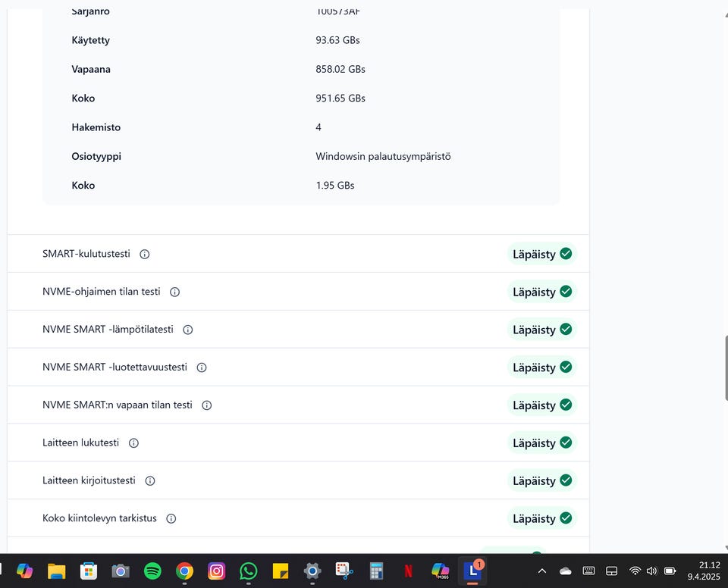Click Läpäisty badge for Koko kiintolevyn tarkistus
The image size is (728, 588).
point(541,518)
